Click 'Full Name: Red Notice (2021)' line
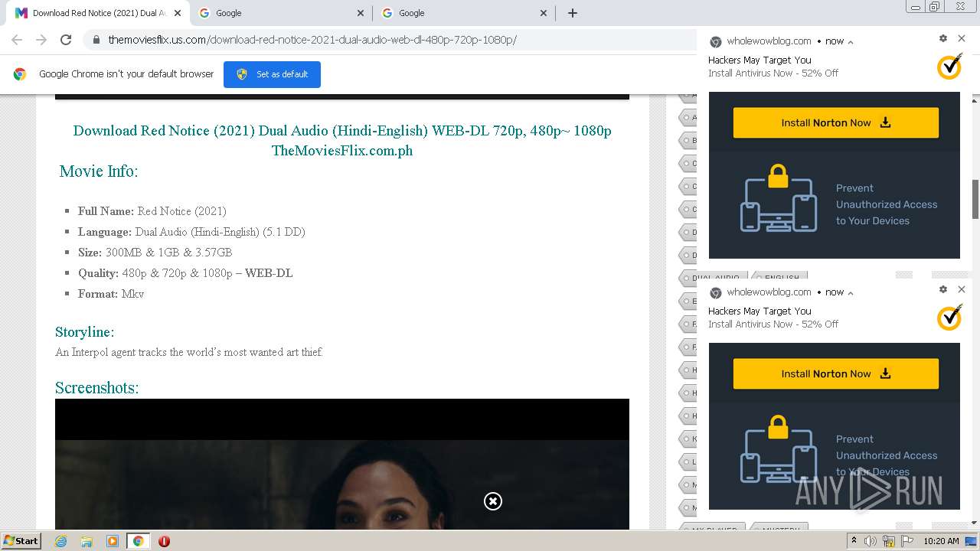The width and height of the screenshot is (980, 551). [x=152, y=211]
